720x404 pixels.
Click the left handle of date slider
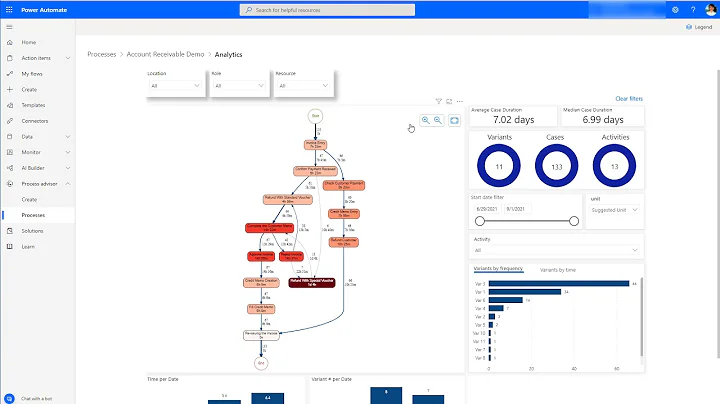pyautogui.click(x=480, y=221)
